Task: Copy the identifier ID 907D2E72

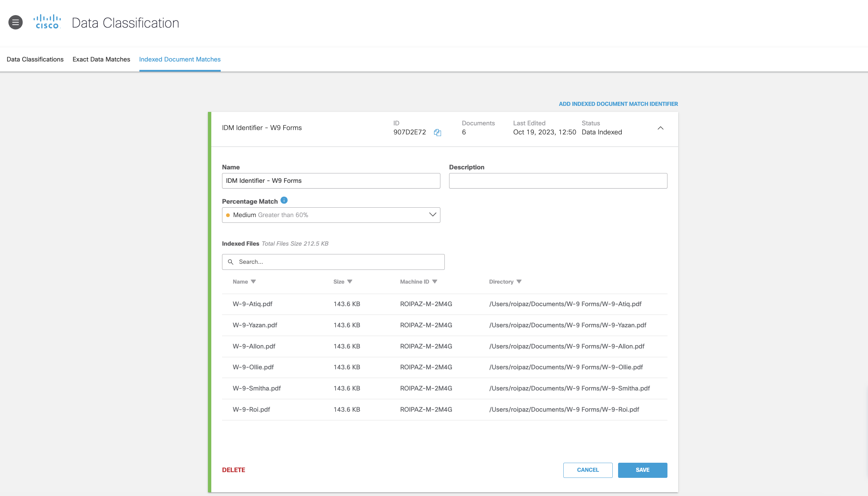Action: [437, 132]
